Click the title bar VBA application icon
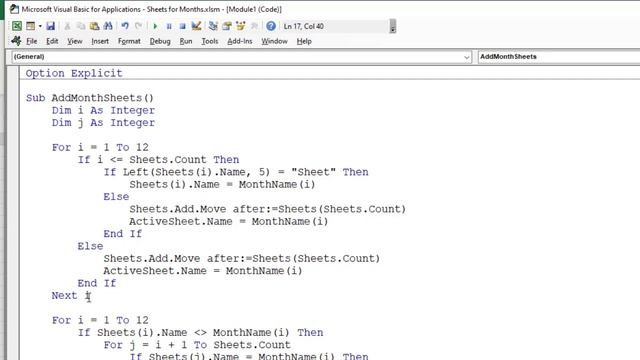640x360 pixels. (x=14, y=9)
